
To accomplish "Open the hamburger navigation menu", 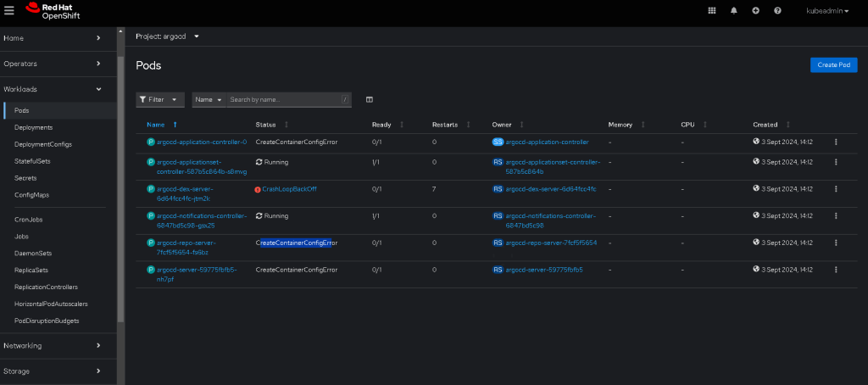I will [x=8, y=10].
